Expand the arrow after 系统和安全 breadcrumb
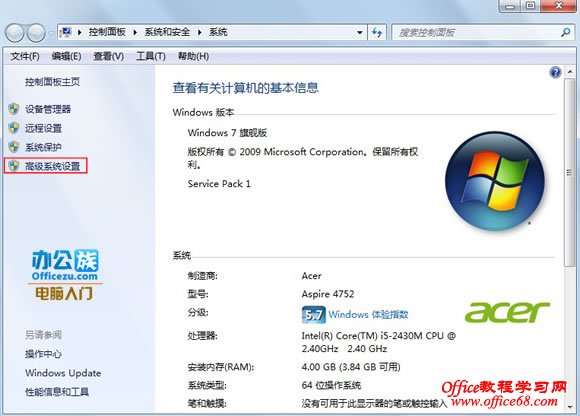The width and height of the screenshot is (580, 416). point(200,33)
